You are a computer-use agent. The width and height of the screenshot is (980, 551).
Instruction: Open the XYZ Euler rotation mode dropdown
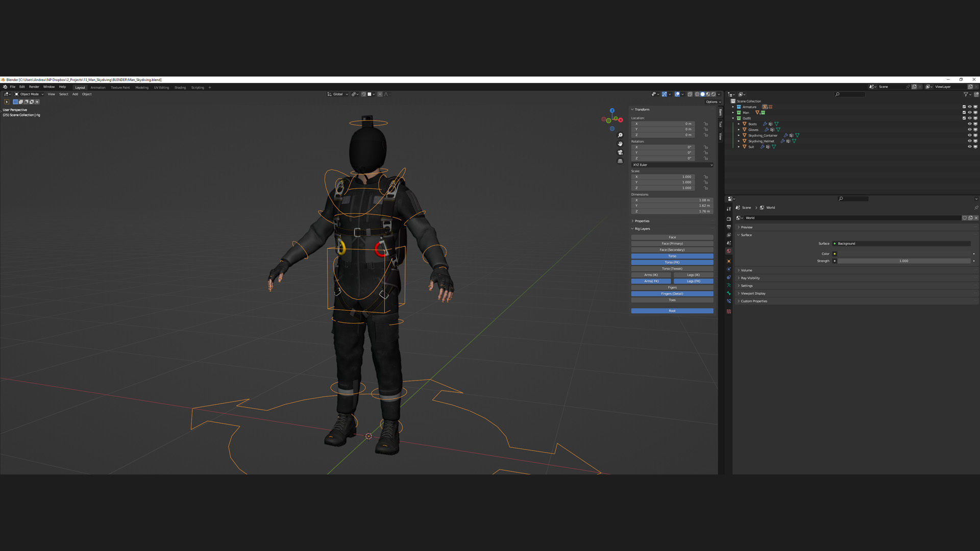pyautogui.click(x=672, y=165)
